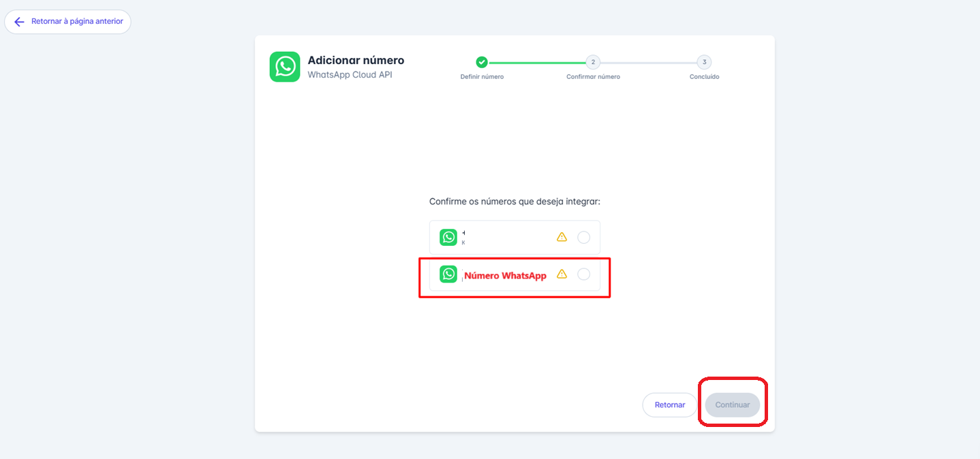Screen dimensions: 980x459
Task: Click the green progress bar between steps
Action: click(x=537, y=63)
